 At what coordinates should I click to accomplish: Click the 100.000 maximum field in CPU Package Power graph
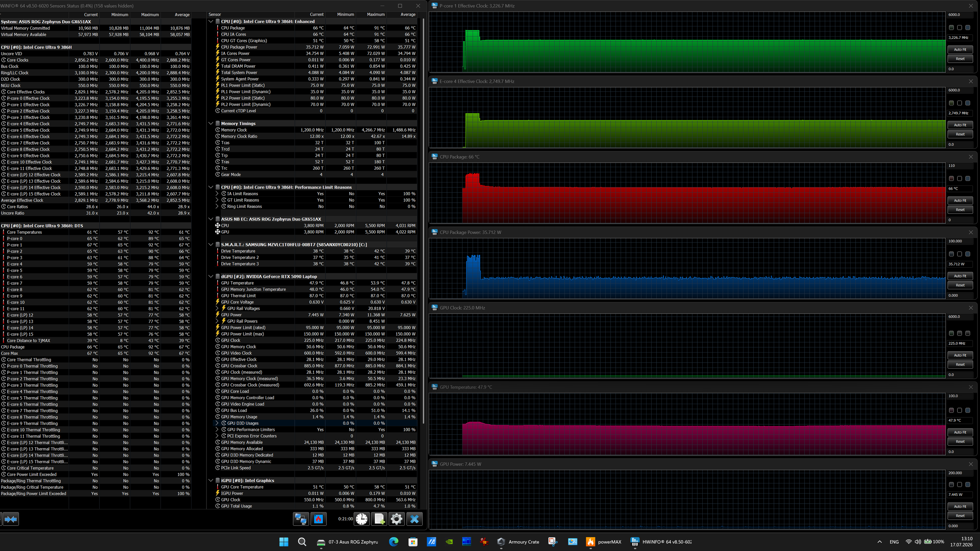960,241
